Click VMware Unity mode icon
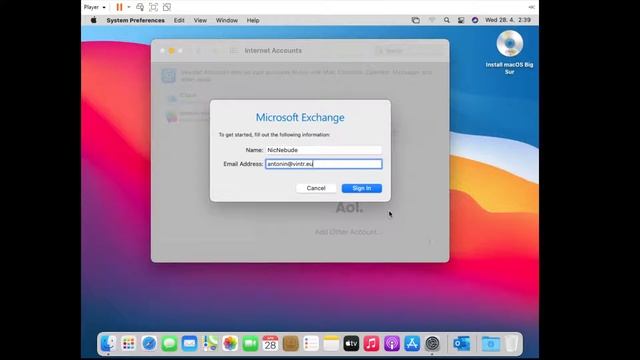This screenshot has width=640, height=360. point(167,7)
